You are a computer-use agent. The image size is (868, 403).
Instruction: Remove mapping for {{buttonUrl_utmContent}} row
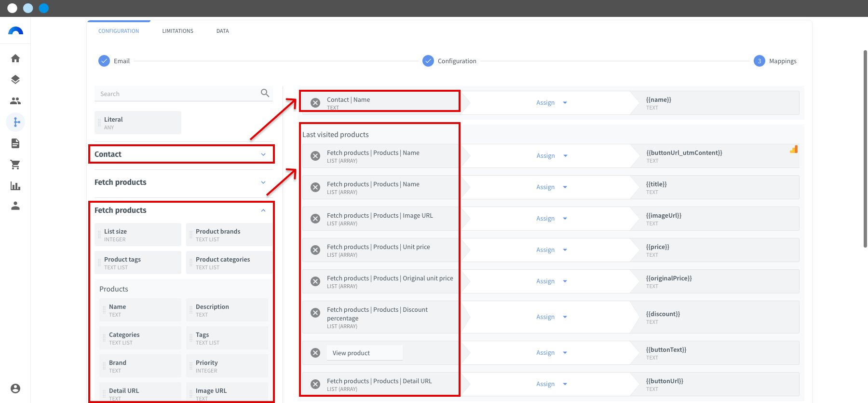point(315,156)
